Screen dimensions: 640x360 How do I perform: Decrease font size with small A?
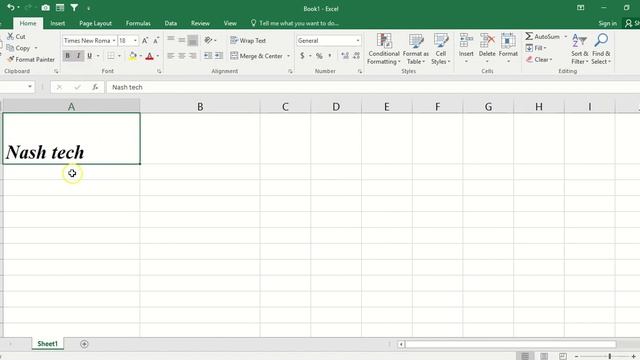pos(156,40)
